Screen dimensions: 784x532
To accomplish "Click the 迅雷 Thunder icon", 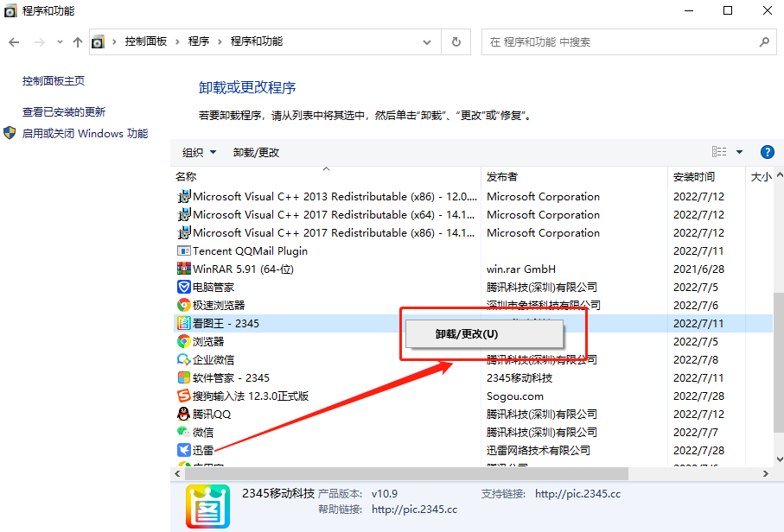I will (x=182, y=450).
